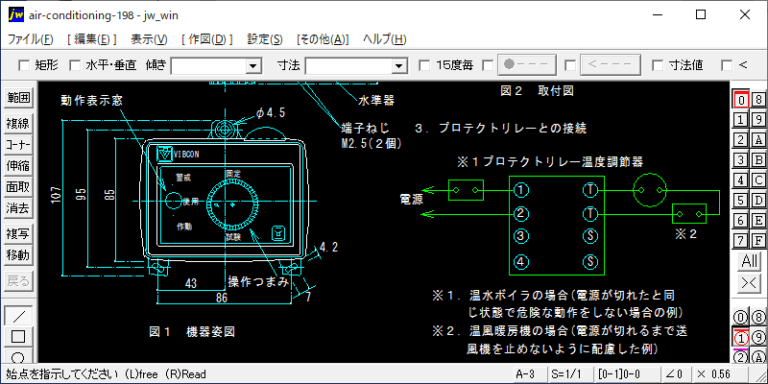The height and width of the screenshot is (384, 768).
Task: Select layer A button
Action: pos(759,140)
